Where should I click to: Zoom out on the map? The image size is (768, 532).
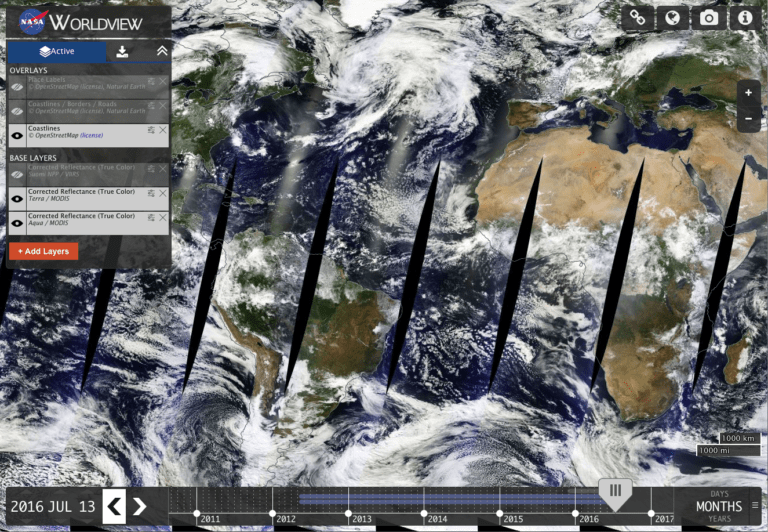click(748, 118)
